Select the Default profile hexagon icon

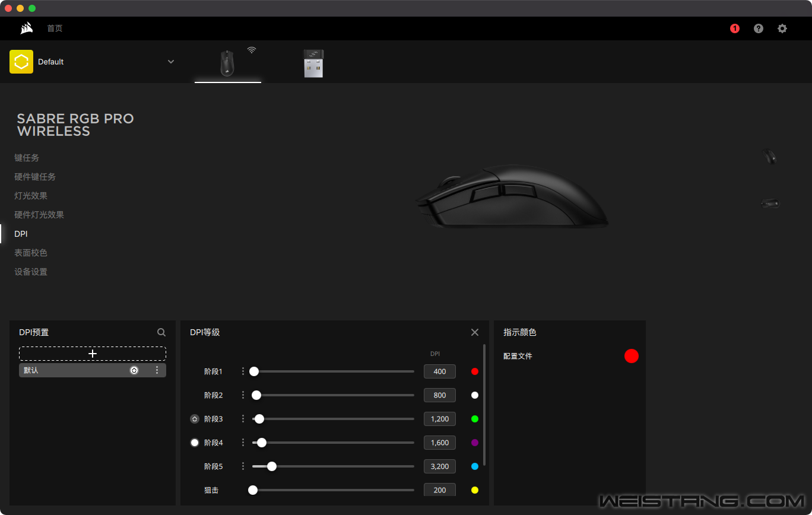pyautogui.click(x=21, y=62)
